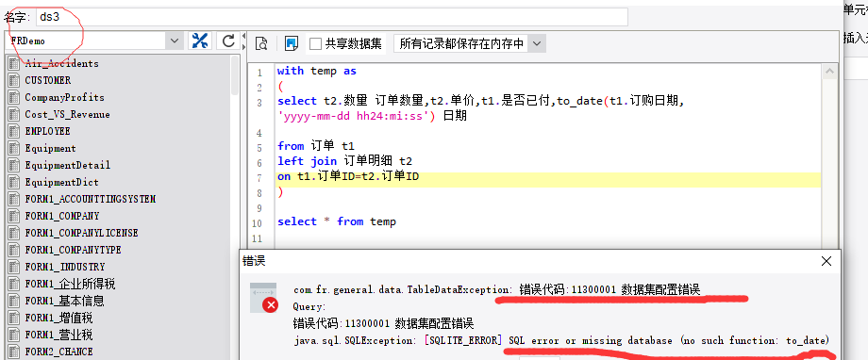The image size is (868, 360).
Task: Click the table icon beside CUSTOMER
Action: (14, 80)
